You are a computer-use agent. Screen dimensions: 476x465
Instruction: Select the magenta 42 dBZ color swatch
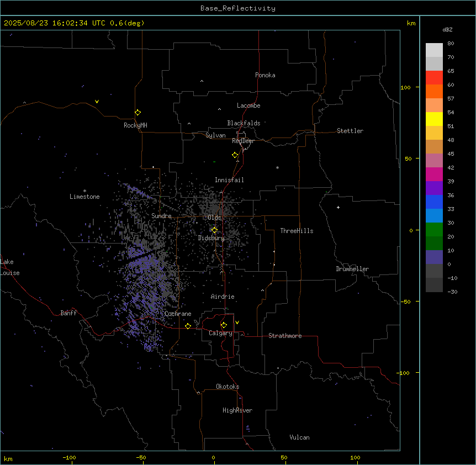434,174
